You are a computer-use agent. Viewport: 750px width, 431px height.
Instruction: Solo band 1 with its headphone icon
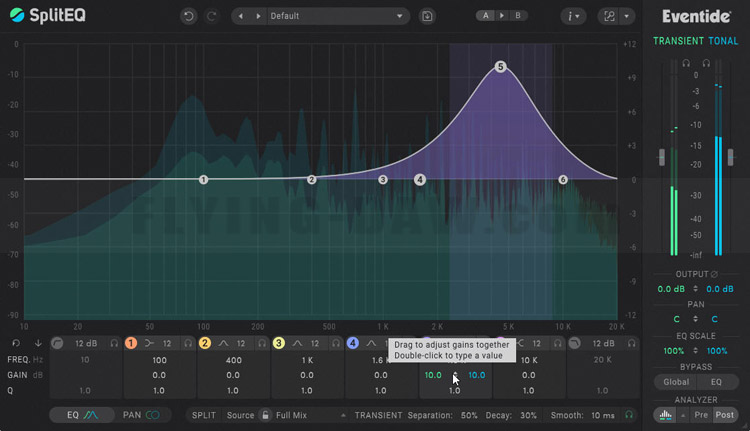(188, 343)
